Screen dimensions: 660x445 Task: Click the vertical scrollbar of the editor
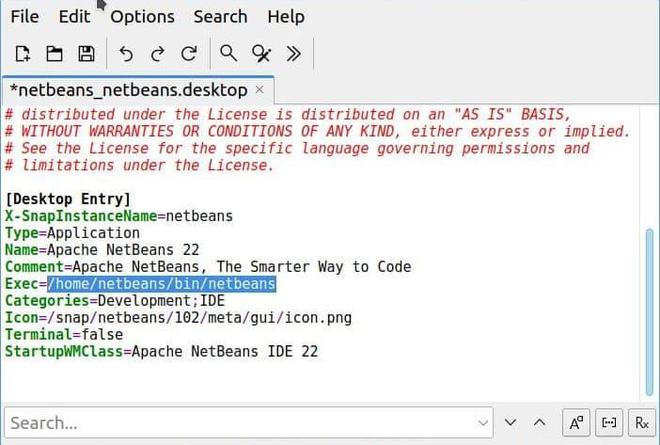[650, 312]
